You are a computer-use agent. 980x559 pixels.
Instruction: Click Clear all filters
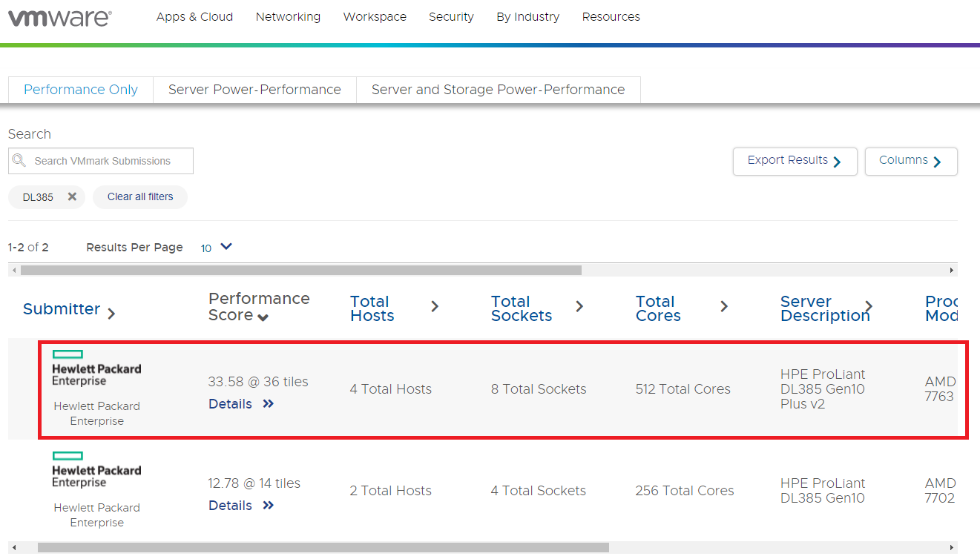[140, 197]
